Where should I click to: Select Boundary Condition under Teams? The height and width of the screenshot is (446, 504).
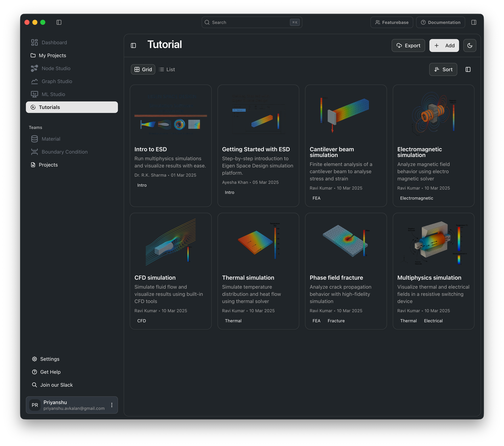[x=72, y=152]
